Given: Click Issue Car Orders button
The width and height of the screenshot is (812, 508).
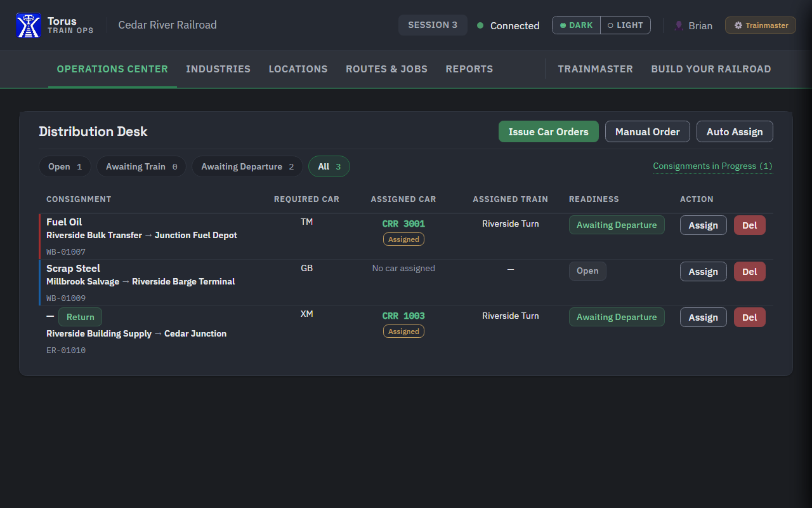Looking at the screenshot, I should pyautogui.click(x=549, y=131).
